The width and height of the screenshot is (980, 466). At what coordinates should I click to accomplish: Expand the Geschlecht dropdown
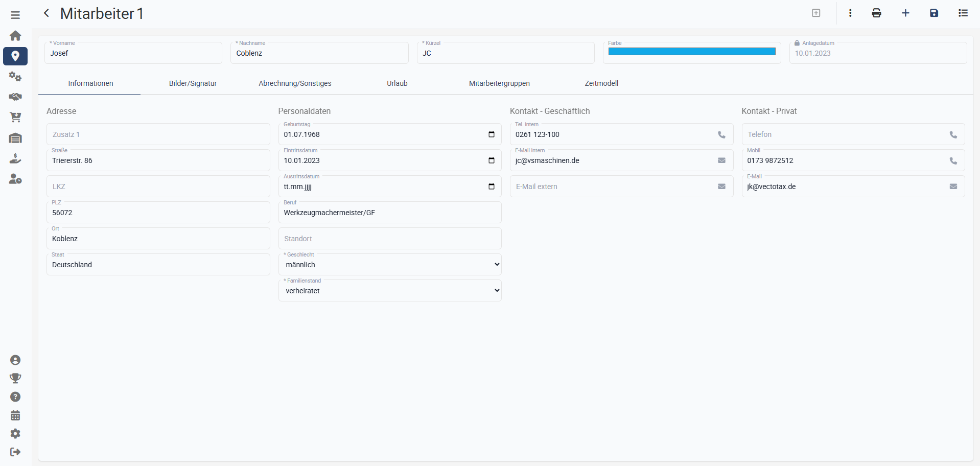pyautogui.click(x=390, y=265)
